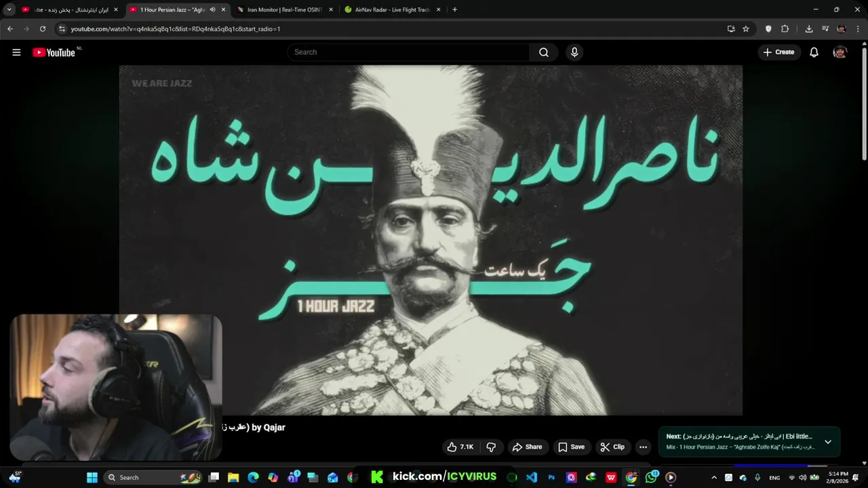The height and width of the screenshot is (488, 868).
Task: Open Photoshop from the taskbar
Action: pos(551,477)
